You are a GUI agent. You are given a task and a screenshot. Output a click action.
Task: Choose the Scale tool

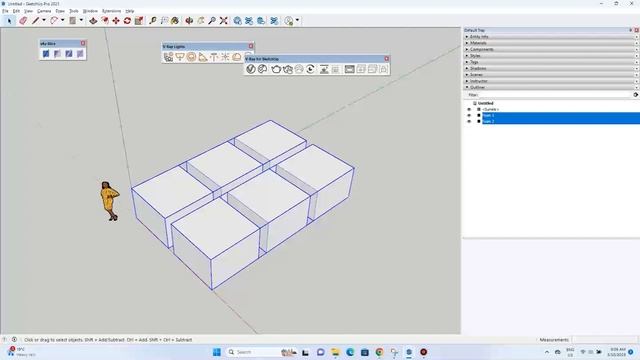[139, 20]
